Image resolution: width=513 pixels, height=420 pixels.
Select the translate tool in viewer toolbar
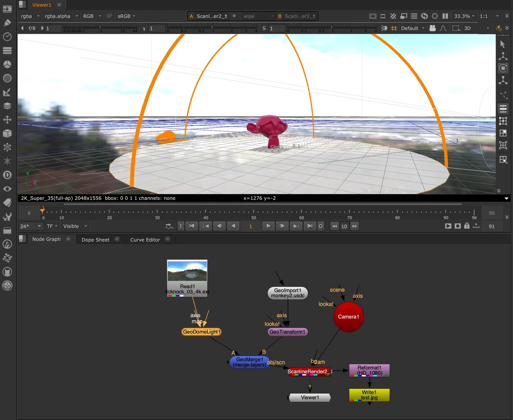click(503, 56)
